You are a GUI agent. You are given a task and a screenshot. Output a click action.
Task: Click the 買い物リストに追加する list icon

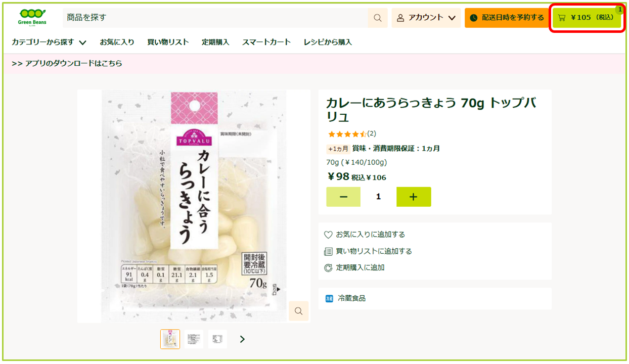click(x=328, y=251)
